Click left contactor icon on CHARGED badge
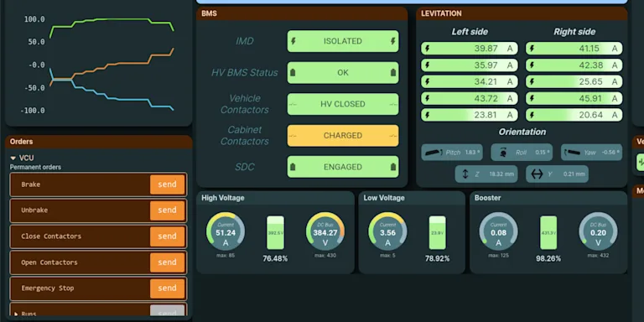644x322 pixels. coord(293,136)
